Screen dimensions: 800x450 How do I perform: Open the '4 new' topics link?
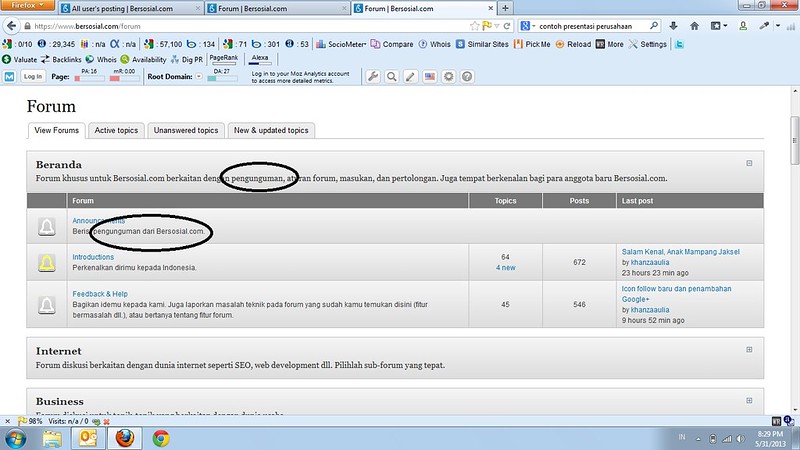(x=506, y=267)
